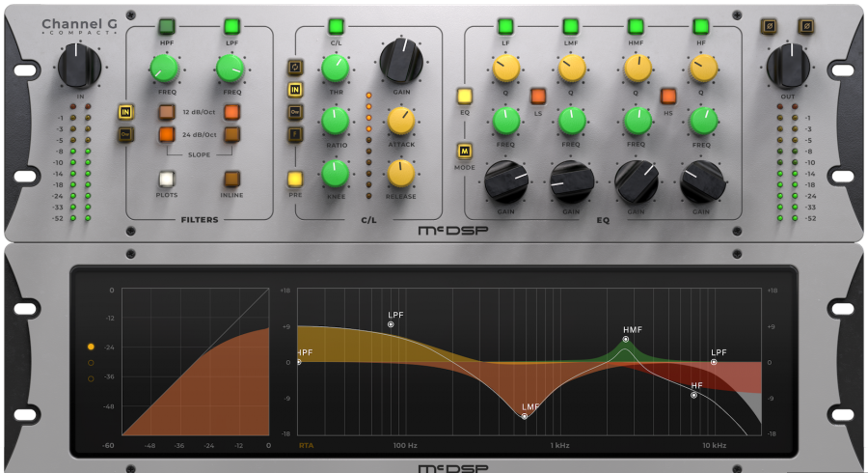Click the circular-arrows icon in the C/L section

[x=295, y=68]
